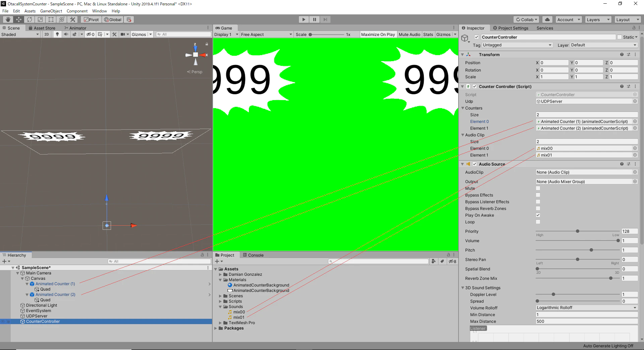This screenshot has height=350, width=644.
Task: Enable the Mute checkbox
Action: 538,188
